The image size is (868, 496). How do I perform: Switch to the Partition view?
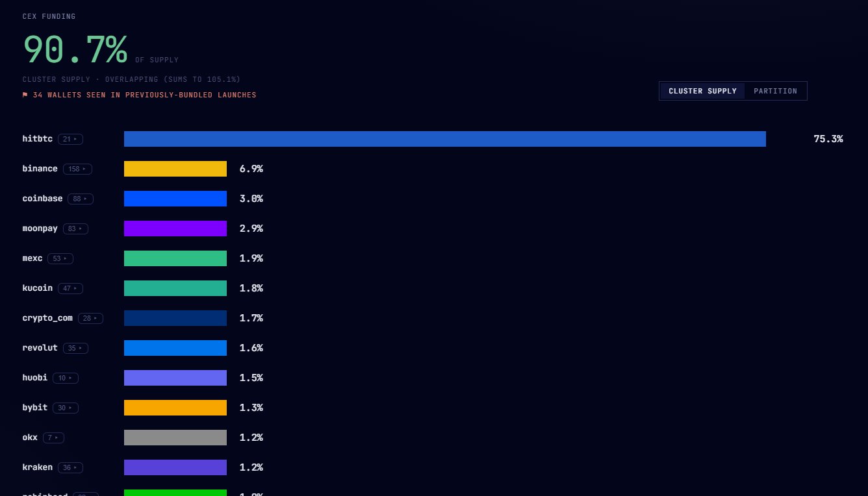(775, 91)
